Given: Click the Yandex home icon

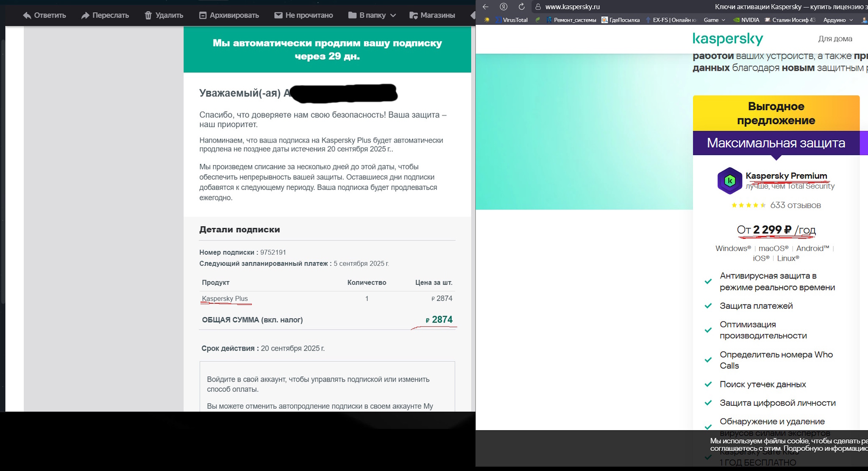Looking at the screenshot, I should click(x=504, y=7).
